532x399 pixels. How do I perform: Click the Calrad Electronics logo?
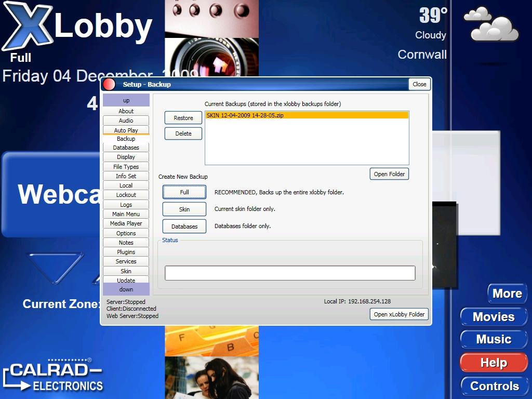(x=53, y=376)
